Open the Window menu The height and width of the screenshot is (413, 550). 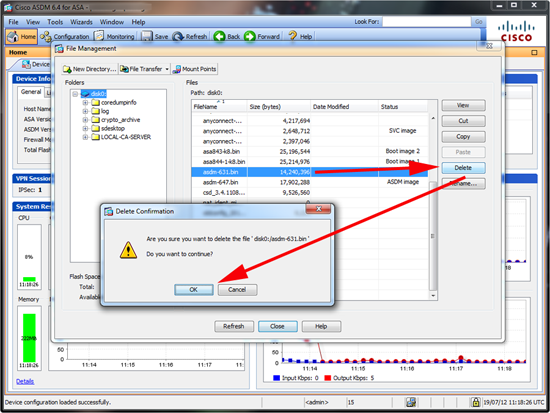112,22
